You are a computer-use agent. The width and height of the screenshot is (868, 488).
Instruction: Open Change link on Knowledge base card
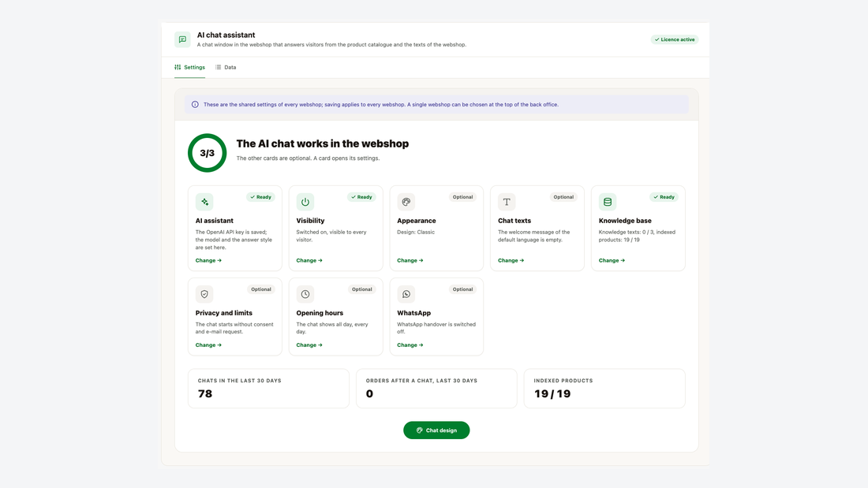(x=612, y=261)
